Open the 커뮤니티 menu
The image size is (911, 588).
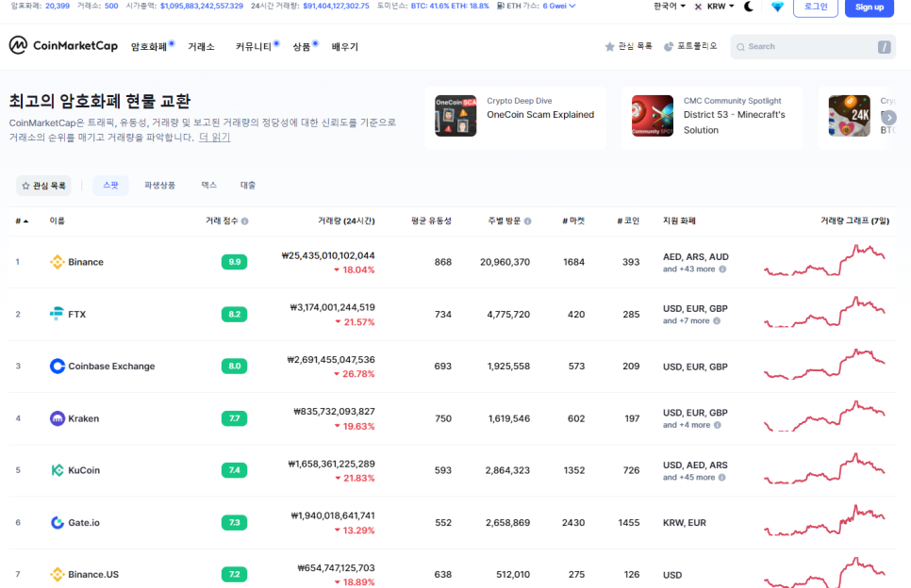pos(254,46)
